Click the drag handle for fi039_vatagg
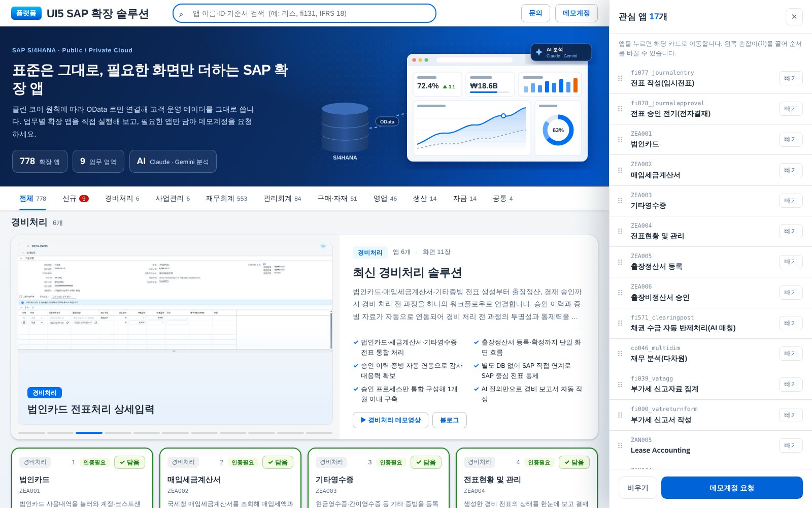Screen dimensions: 812x508 click(x=620, y=384)
